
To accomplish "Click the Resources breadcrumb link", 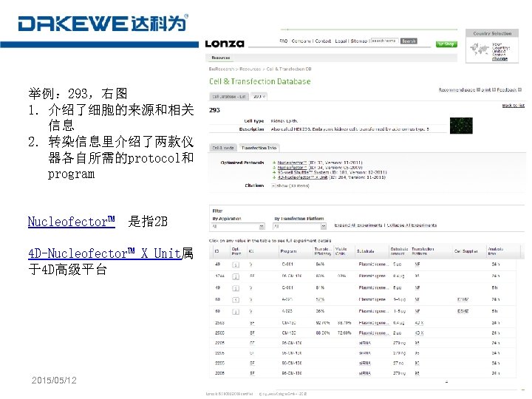I will click(250, 69).
